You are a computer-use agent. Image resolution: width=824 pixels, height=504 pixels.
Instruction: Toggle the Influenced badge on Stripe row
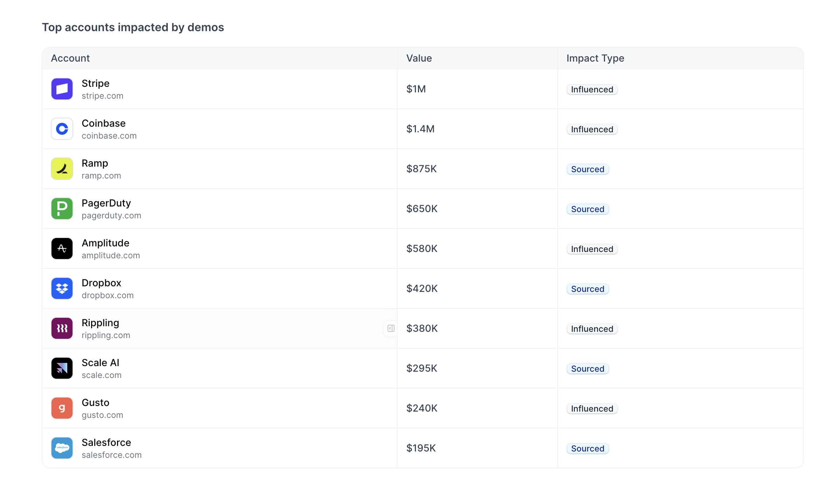pos(592,89)
